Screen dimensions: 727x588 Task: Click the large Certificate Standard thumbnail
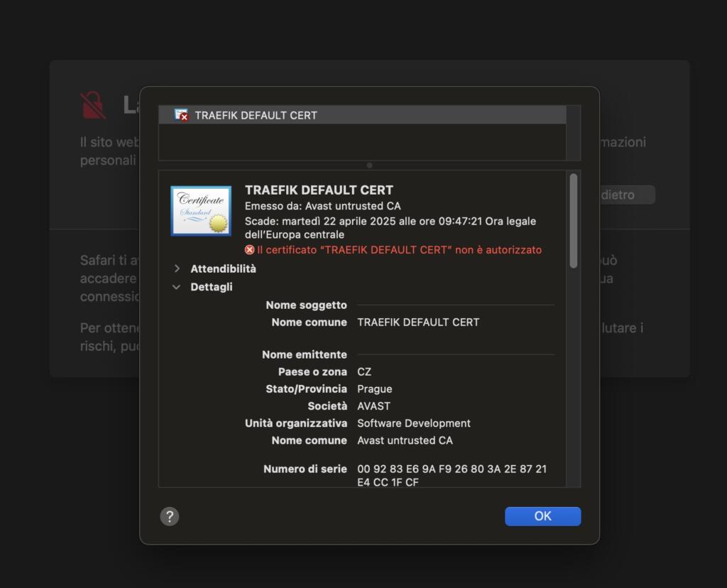tap(201, 211)
